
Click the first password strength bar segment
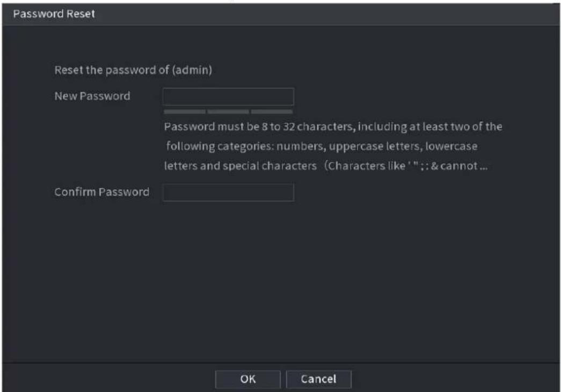(x=185, y=112)
